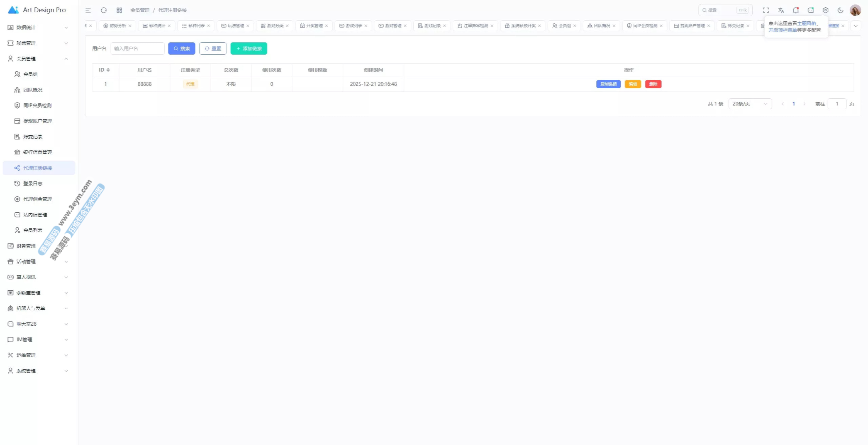Open the quick access grid icon
Screen dimensions: 868x445
[x=119, y=10]
